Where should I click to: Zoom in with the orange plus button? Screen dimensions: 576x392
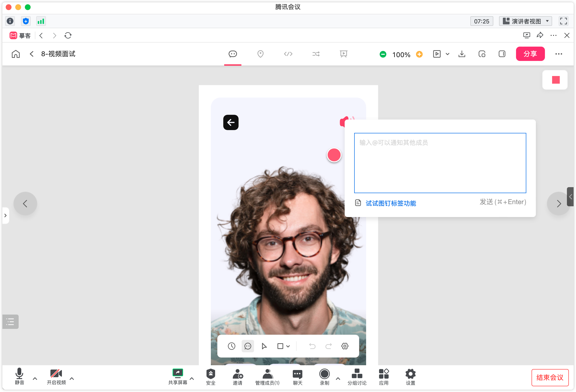(419, 54)
